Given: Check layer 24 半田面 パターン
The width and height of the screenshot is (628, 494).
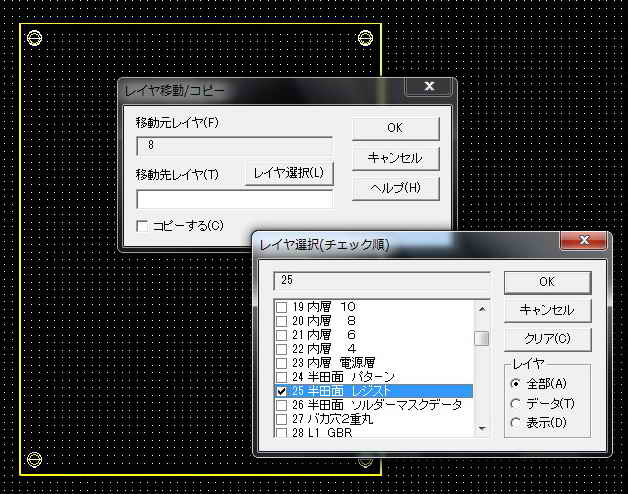Looking at the screenshot, I should pos(282,377).
